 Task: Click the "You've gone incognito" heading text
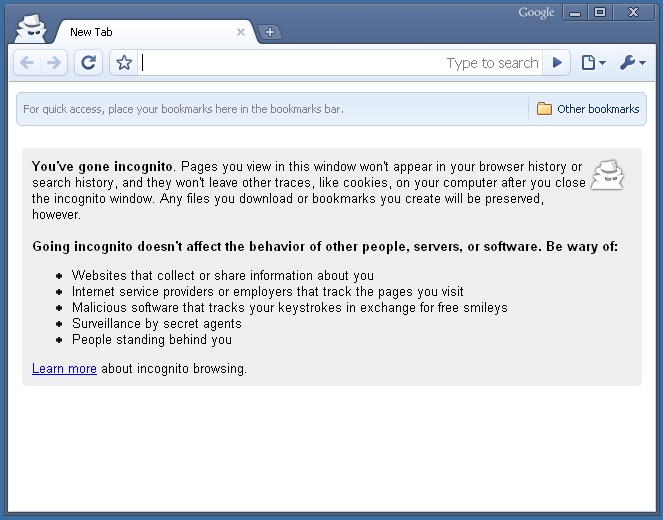pyautogui.click(x=102, y=167)
